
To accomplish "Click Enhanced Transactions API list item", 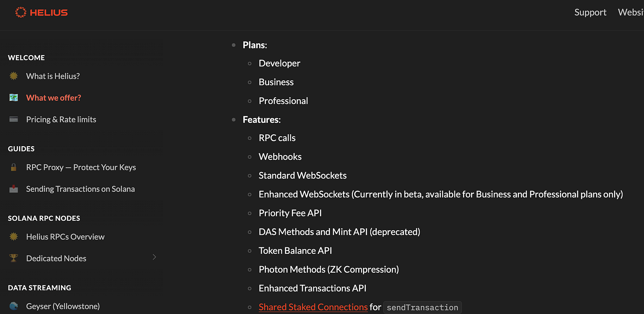I will tap(313, 289).
